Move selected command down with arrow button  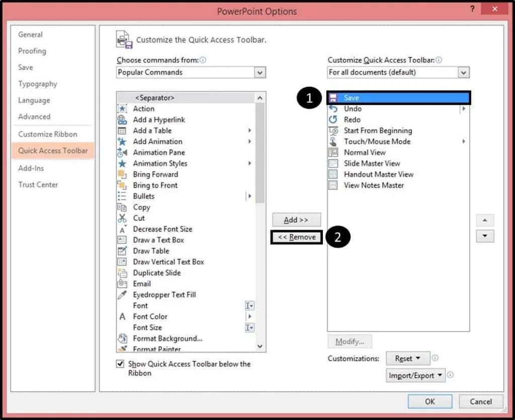(485, 236)
